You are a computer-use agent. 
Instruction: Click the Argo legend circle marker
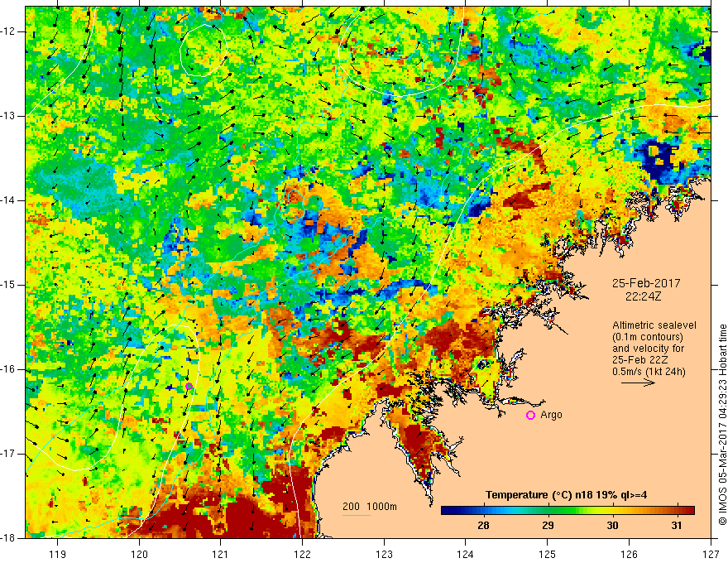(530, 416)
